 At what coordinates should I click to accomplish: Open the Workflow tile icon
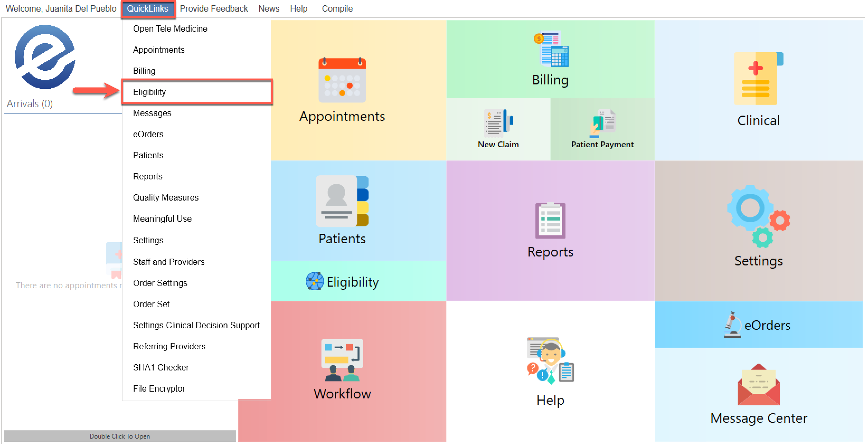pos(342,360)
